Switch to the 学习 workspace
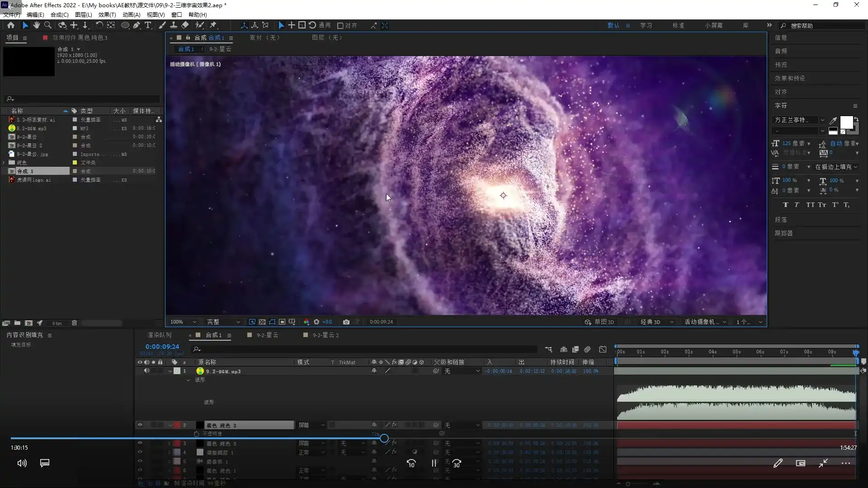The image size is (868, 488). tap(646, 25)
